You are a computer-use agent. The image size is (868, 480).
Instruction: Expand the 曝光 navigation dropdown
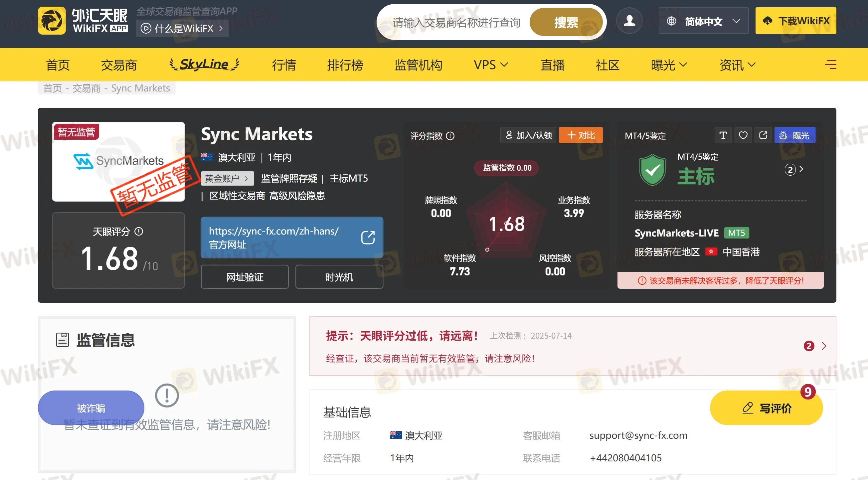[x=668, y=65]
